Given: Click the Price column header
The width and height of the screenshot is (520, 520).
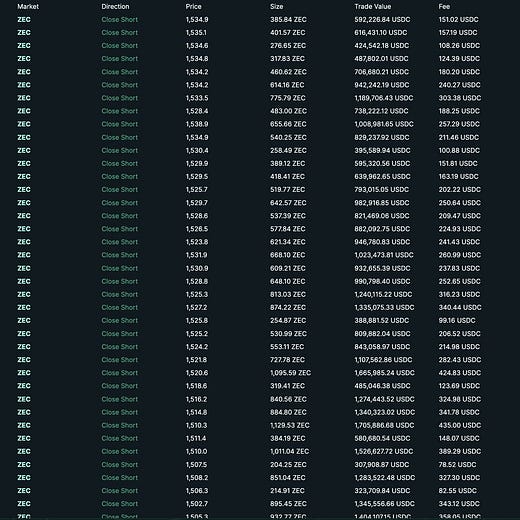Looking at the screenshot, I should (x=193, y=7).
